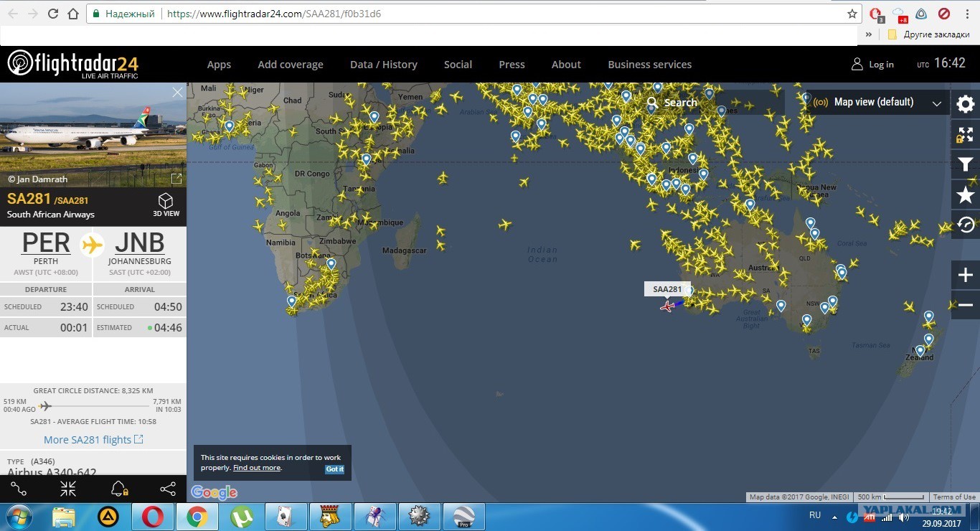The height and width of the screenshot is (531, 980).
Task: Click the JNB arrival airport code
Action: coord(139,243)
